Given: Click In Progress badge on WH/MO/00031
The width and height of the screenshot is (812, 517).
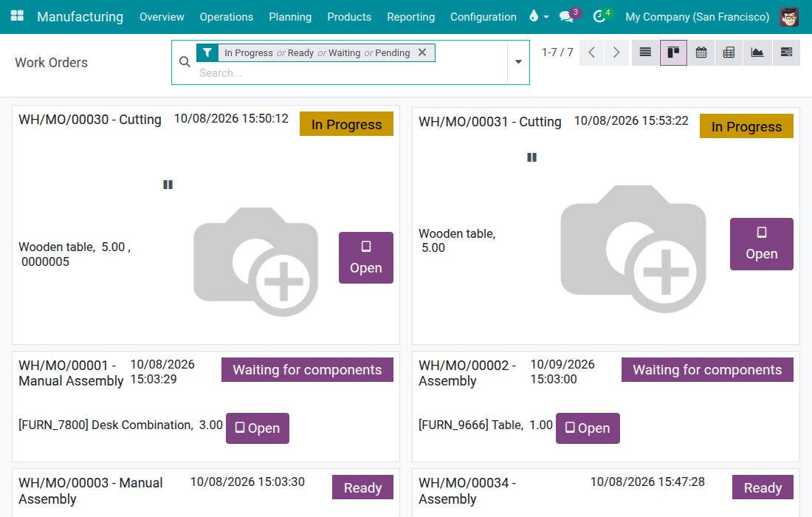Looking at the screenshot, I should (x=746, y=126).
